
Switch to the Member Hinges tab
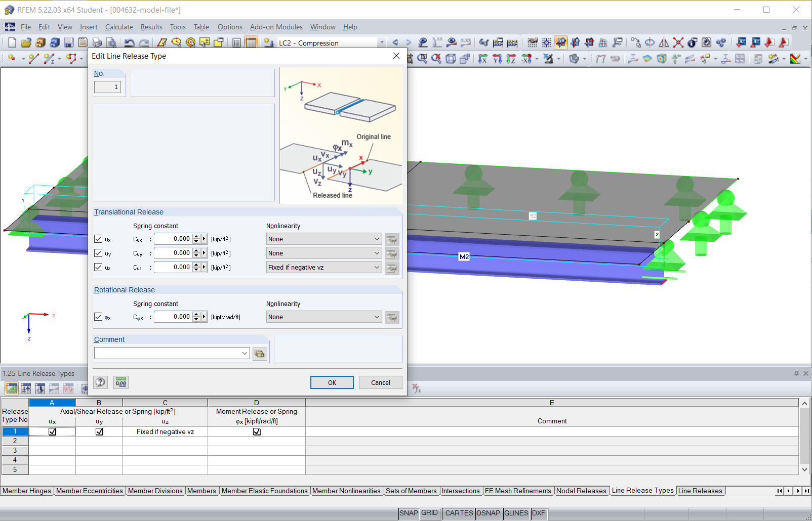tap(27, 491)
